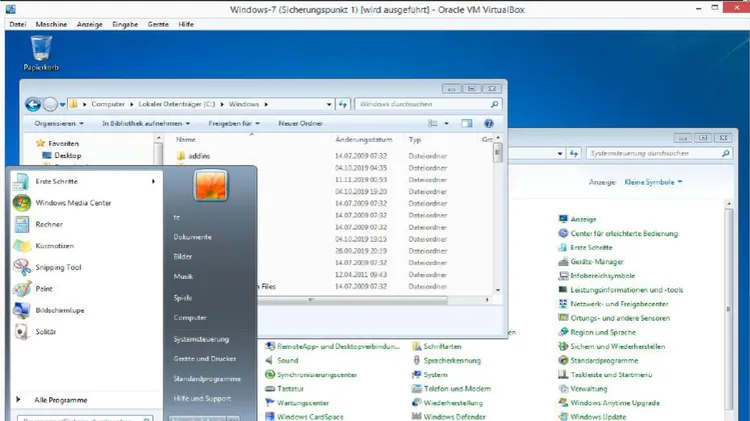Click the Lokaler Datenträger (C:) breadcrumb

[176, 104]
